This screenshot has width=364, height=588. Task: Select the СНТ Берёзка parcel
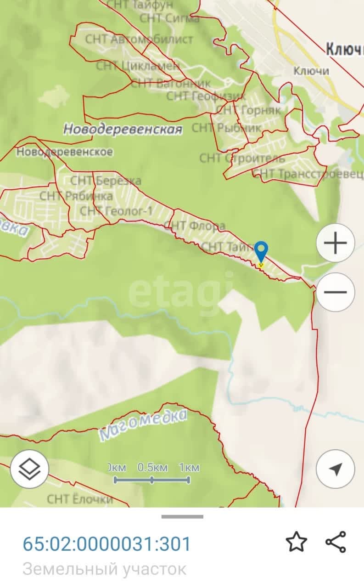click(x=106, y=181)
